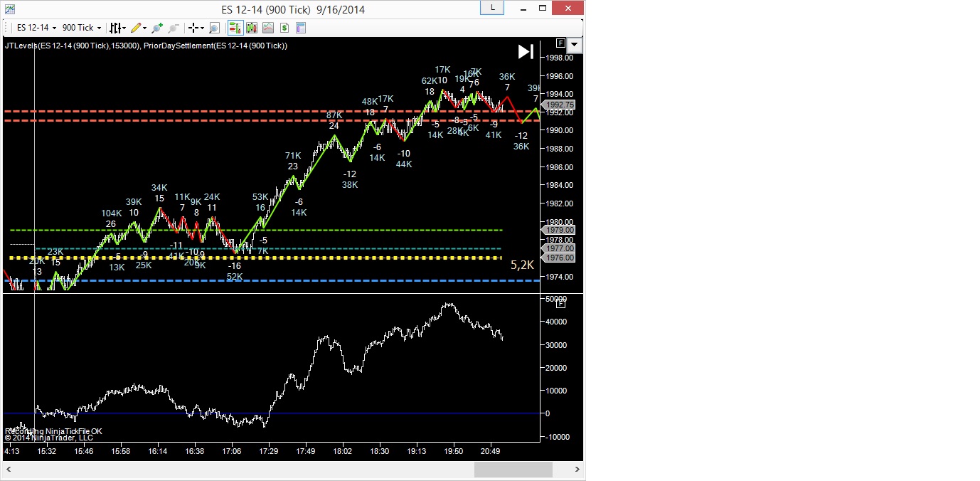
Task: Open the Indicators chart icon
Action: click(267, 28)
